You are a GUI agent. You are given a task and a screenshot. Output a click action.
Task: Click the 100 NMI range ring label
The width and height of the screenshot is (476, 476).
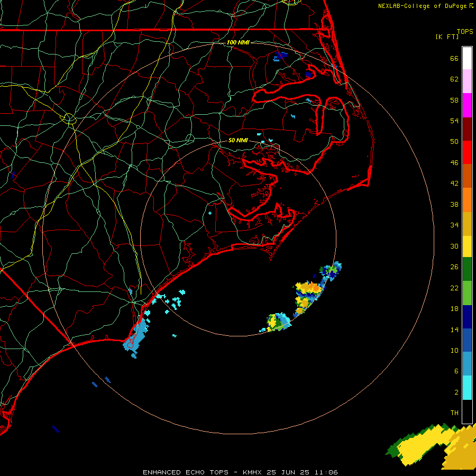point(238,42)
